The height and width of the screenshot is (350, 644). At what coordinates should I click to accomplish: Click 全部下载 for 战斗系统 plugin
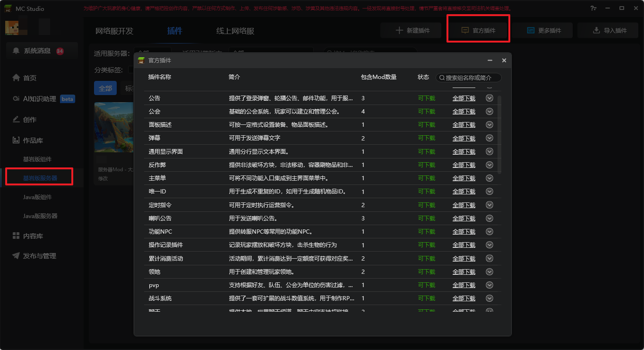tap(464, 298)
